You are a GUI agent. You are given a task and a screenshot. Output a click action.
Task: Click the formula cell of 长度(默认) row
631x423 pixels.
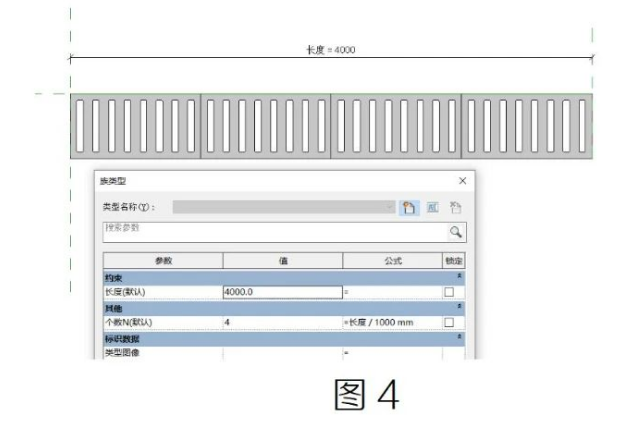[x=392, y=292]
